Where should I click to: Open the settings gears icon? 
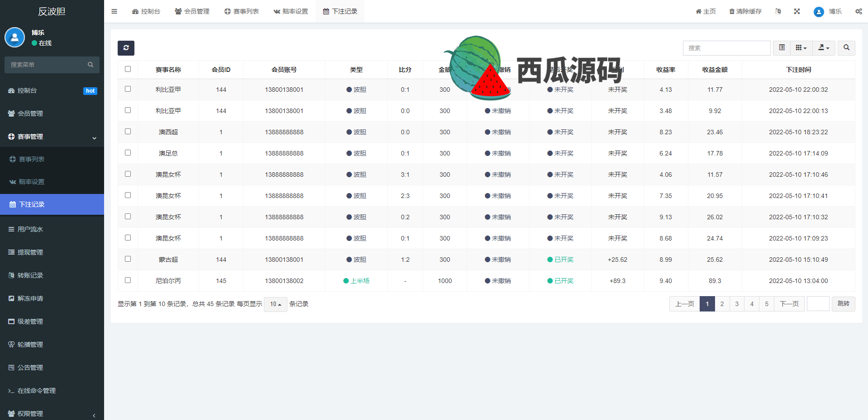tap(858, 11)
